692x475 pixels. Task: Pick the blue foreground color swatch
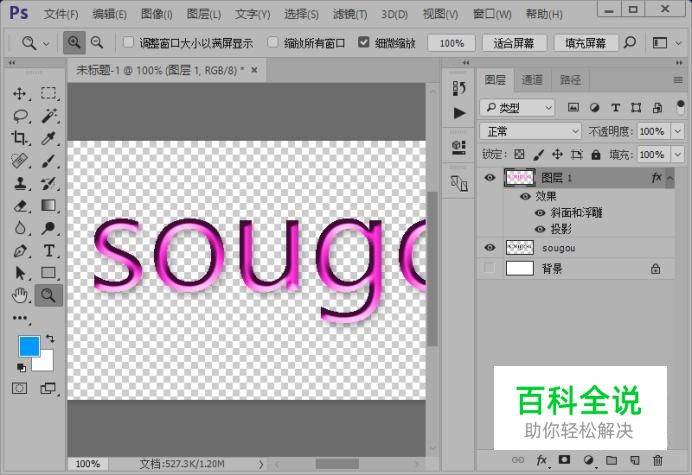[x=27, y=344]
